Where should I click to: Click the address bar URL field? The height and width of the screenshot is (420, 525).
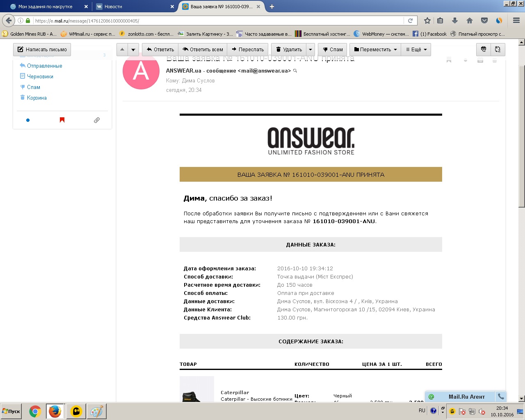217,21
